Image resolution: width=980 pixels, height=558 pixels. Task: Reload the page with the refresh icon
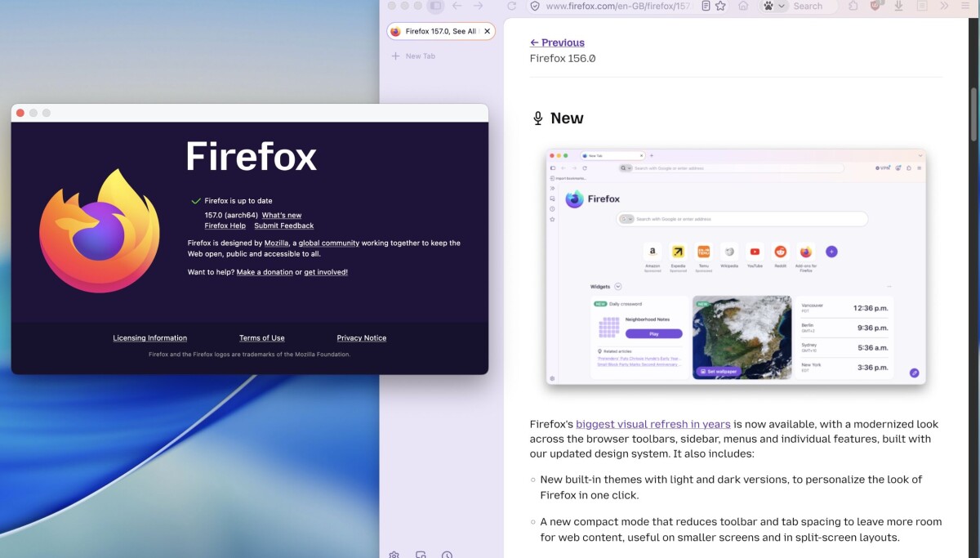511,6
